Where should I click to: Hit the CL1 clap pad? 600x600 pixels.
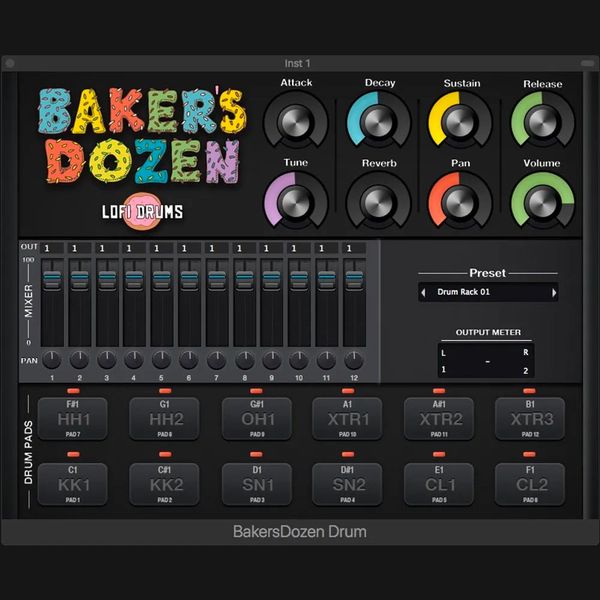(x=439, y=484)
